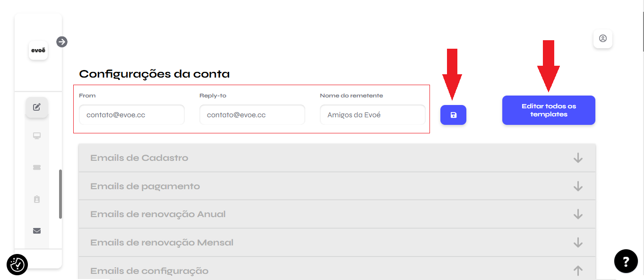
Task: Click the floppy disk save icon button
Action: click(x=453, y=115)
